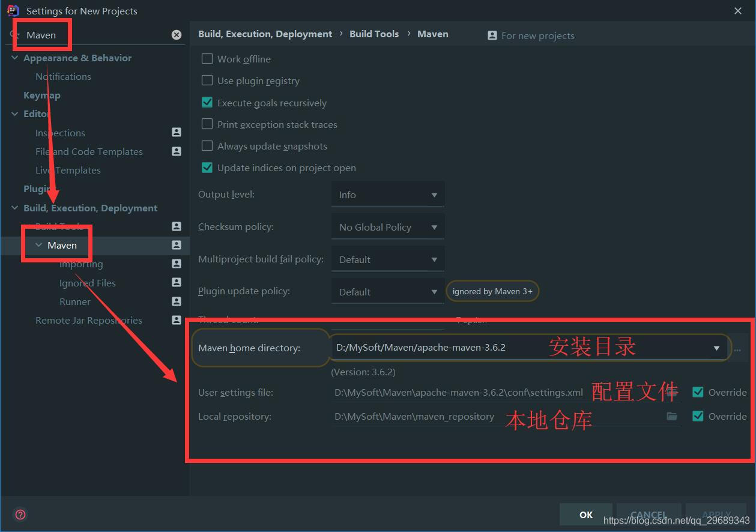Click the IntelliJ IDEA logo in title bar
Screen dimensions: 756x532
pos(13,10)
